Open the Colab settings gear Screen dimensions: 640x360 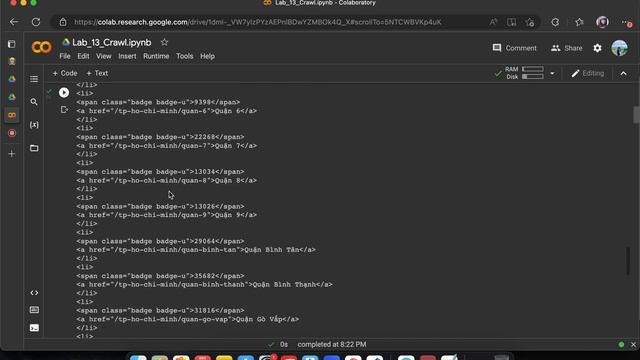(598, 48)
